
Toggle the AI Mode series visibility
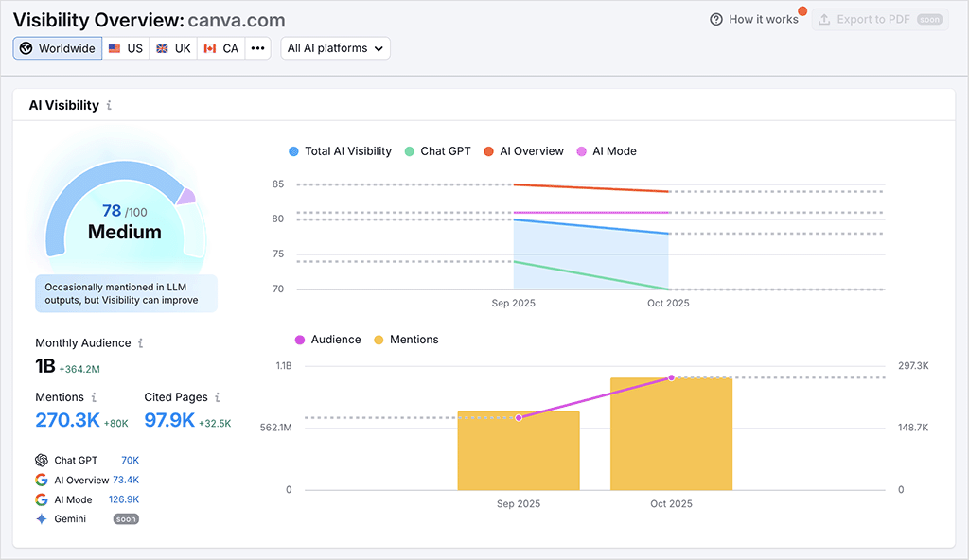605,150
